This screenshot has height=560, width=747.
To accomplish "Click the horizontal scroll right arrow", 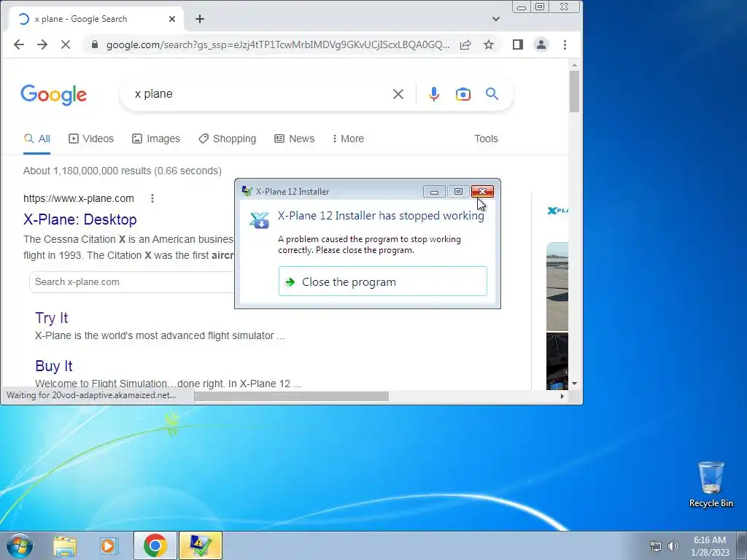I will point(562,396).
